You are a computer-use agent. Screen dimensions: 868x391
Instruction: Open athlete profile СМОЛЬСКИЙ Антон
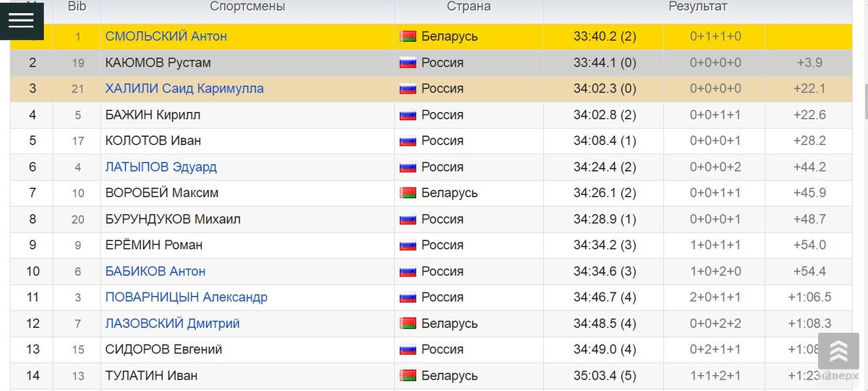[x=166, y=36]
